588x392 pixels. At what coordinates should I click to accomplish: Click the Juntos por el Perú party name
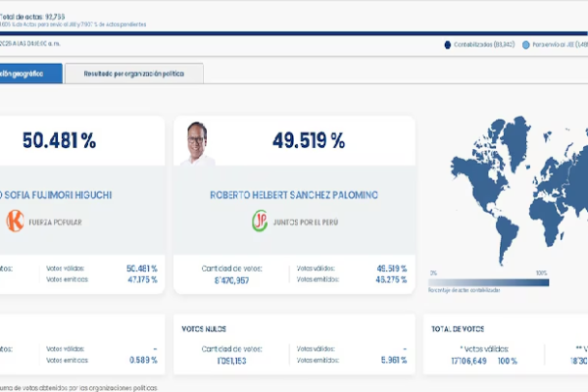[306, 222]
